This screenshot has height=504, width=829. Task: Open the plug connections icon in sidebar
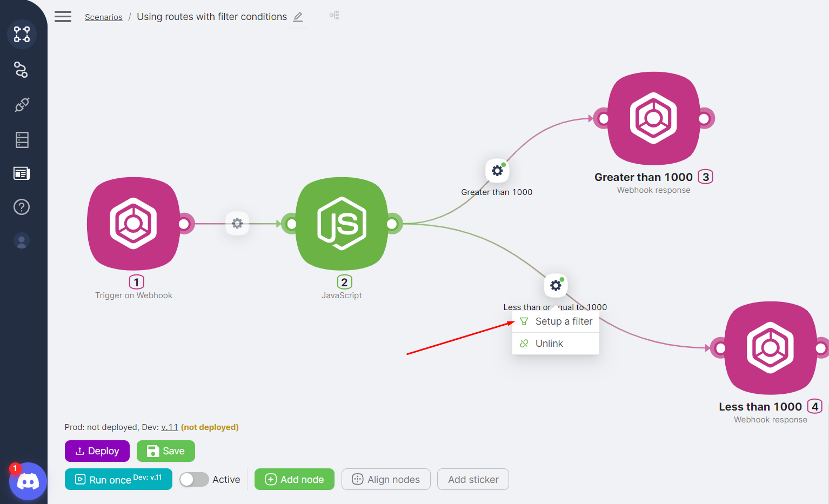22,105
